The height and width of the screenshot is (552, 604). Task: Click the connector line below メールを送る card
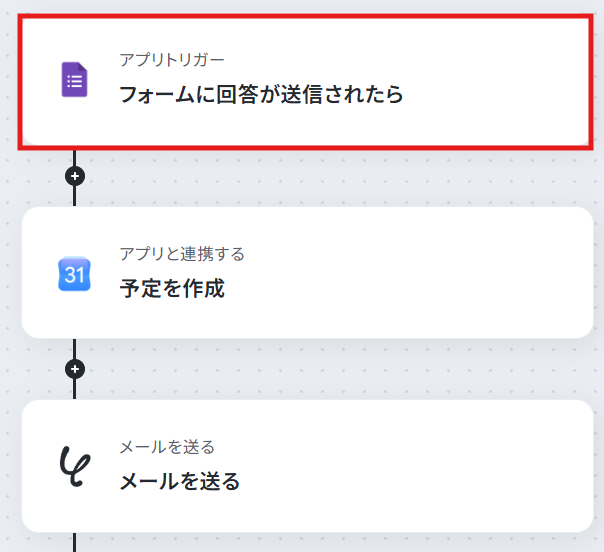point(74,542)
